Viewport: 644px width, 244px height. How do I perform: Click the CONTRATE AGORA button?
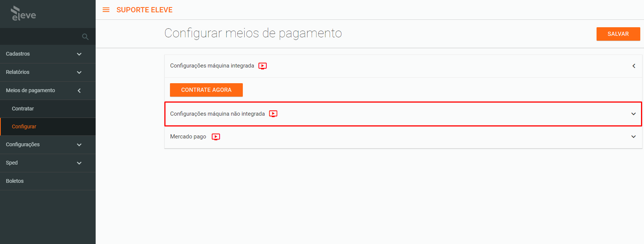click(206, 90)
